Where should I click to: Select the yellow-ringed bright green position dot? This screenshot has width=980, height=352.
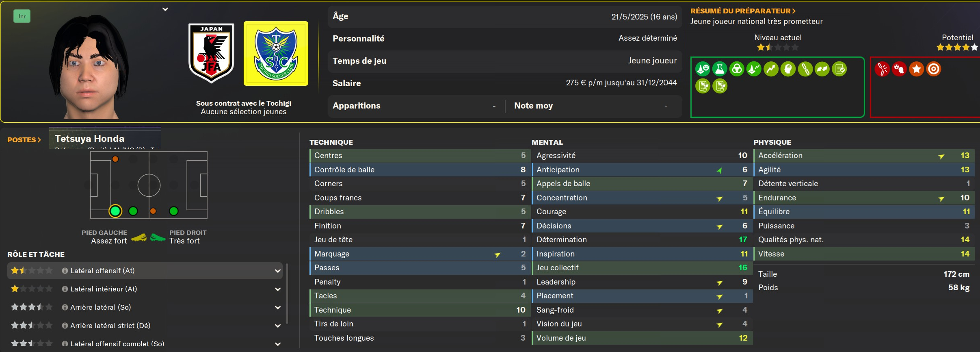(115, 211)
